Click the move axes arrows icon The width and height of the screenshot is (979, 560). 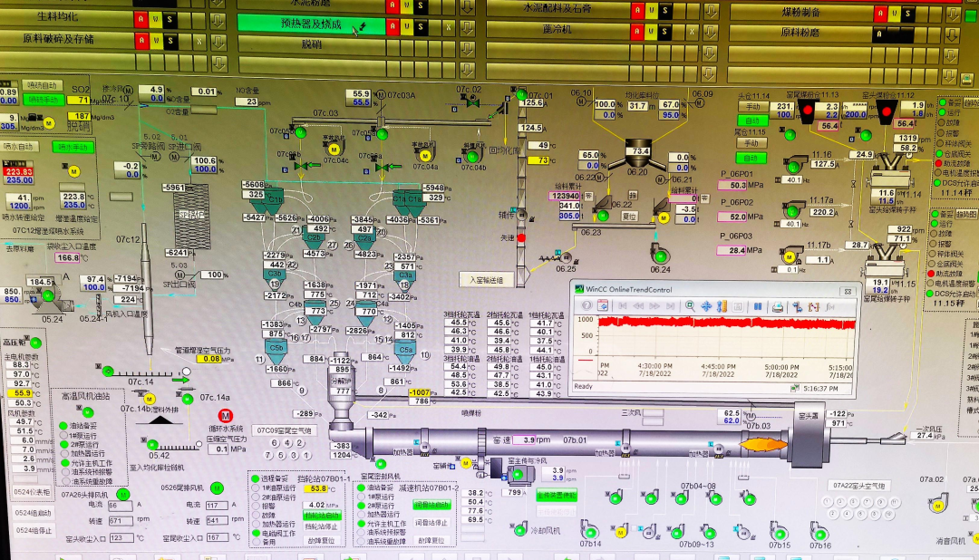click(706, 306)
